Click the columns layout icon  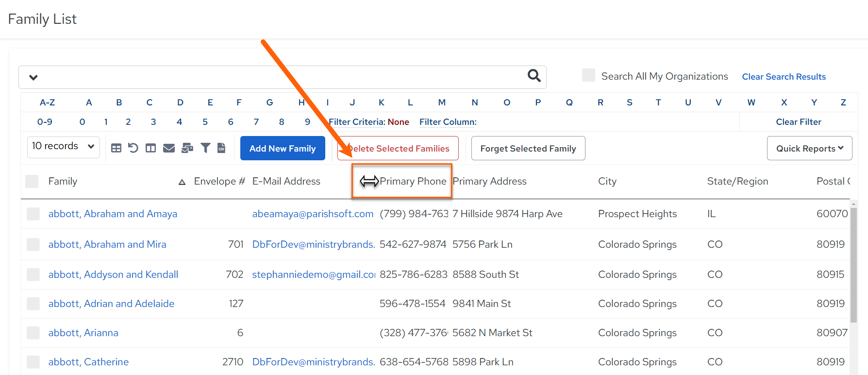pos(151,148)
